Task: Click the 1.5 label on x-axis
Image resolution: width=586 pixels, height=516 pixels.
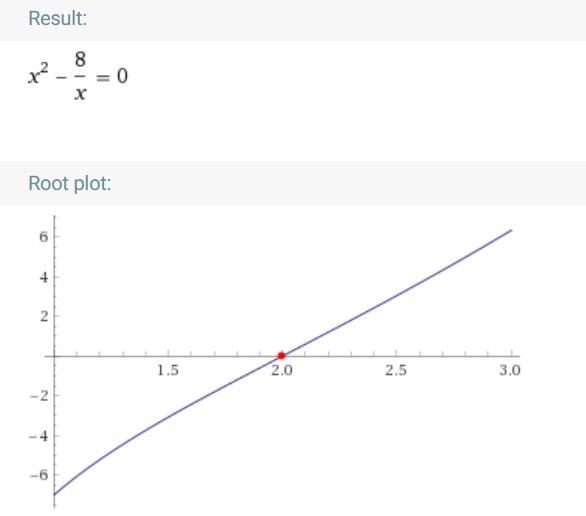Action: [168, 370]
